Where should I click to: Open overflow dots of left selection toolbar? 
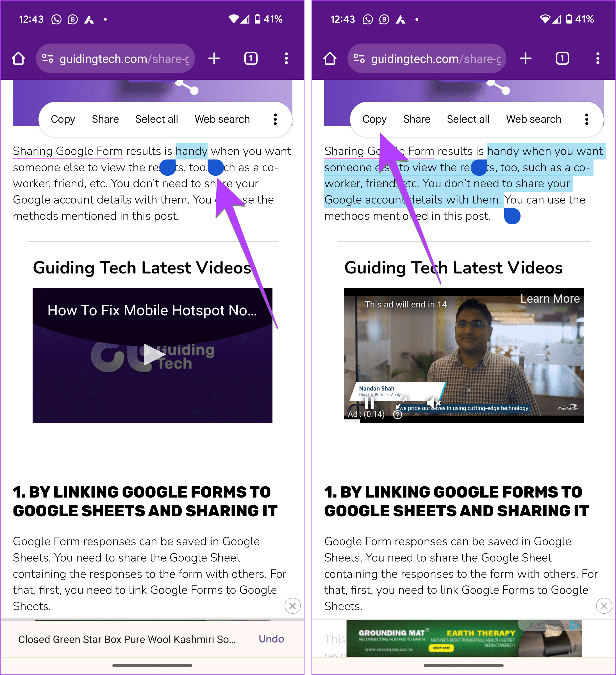click(275, 119)
